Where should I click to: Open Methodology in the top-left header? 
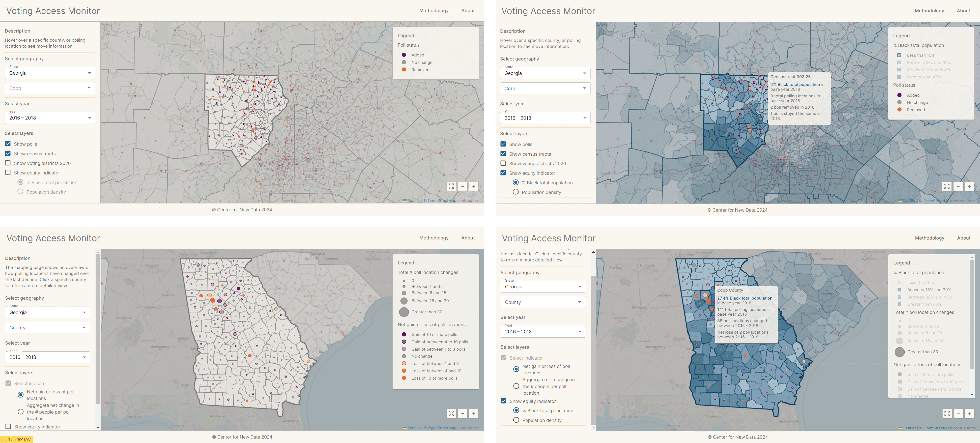coord(434,11)
